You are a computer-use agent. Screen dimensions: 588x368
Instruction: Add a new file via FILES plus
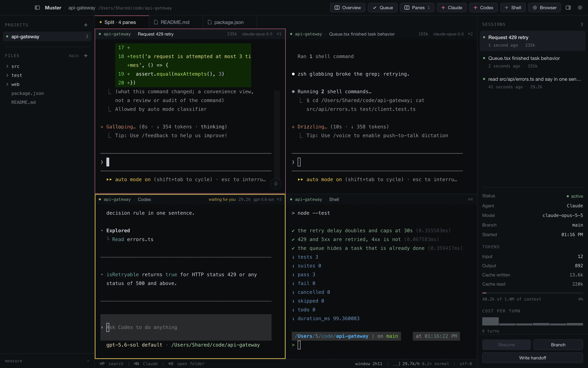[x=86, y=55]
